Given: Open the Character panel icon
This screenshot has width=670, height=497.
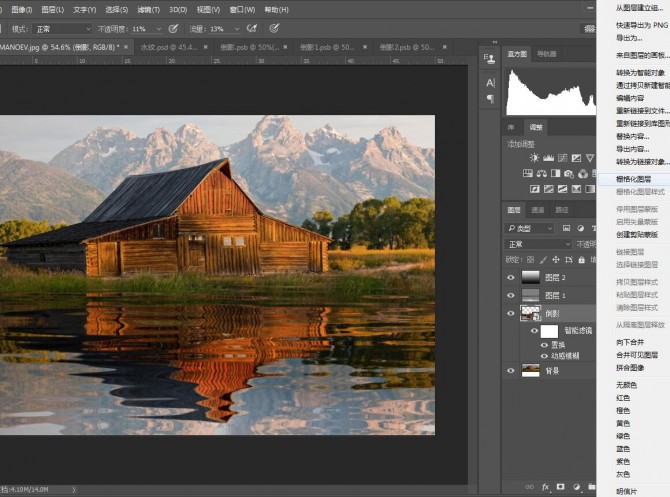Looking at the screenshot, I should click(x=490, y=83).
